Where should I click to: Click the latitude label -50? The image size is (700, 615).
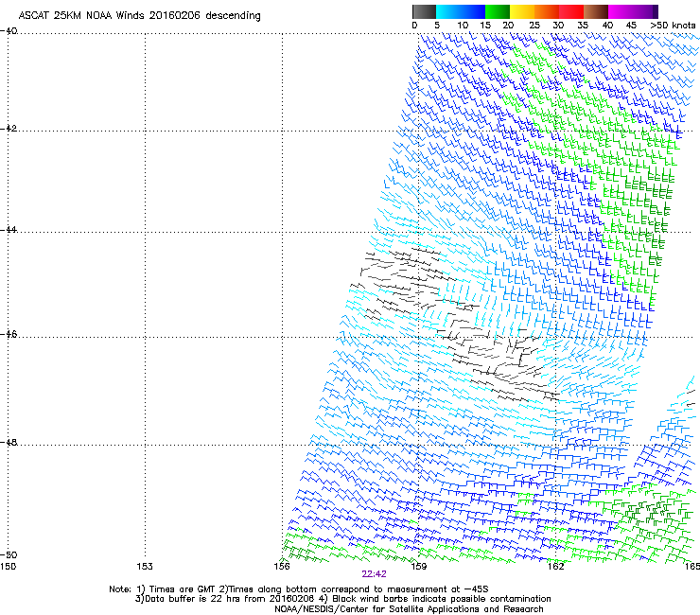coord(9,554)
